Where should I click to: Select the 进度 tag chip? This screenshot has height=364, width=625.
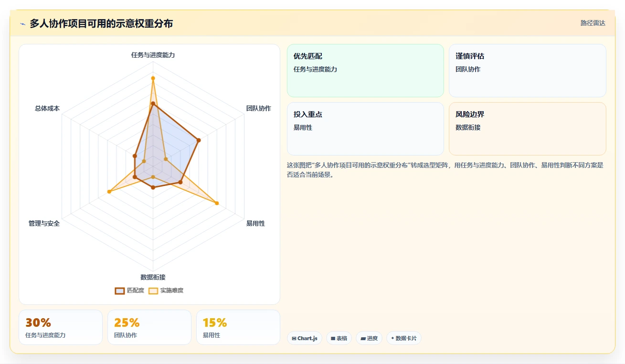(x=369, y=338)
